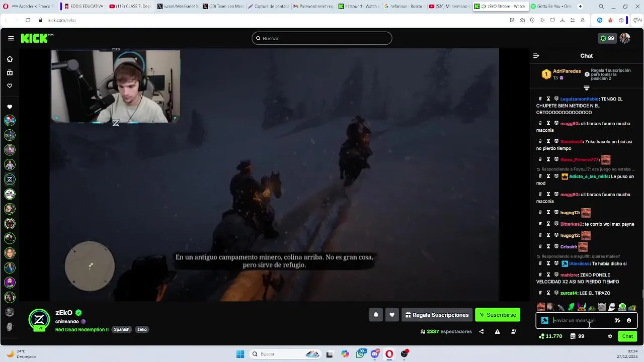Click the green Chat send button
Screen dimensions: 644x362
pos(627,336)
